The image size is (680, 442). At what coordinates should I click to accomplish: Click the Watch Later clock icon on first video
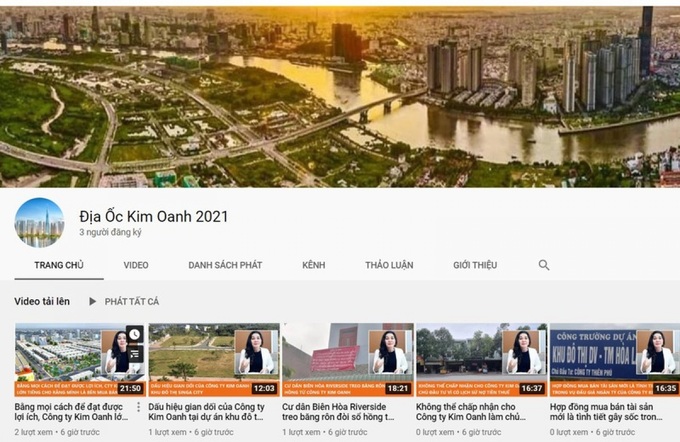[134, 334]
